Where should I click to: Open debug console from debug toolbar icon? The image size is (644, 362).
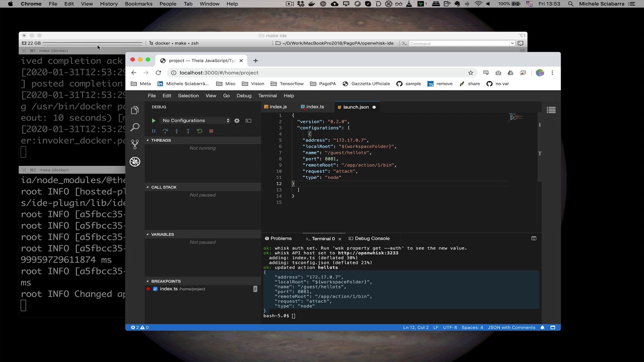pyautogui.click(x=249, y=121)
